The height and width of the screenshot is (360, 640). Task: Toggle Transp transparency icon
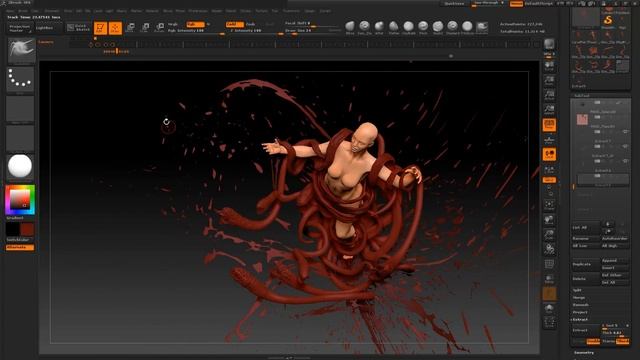point(549,279)
